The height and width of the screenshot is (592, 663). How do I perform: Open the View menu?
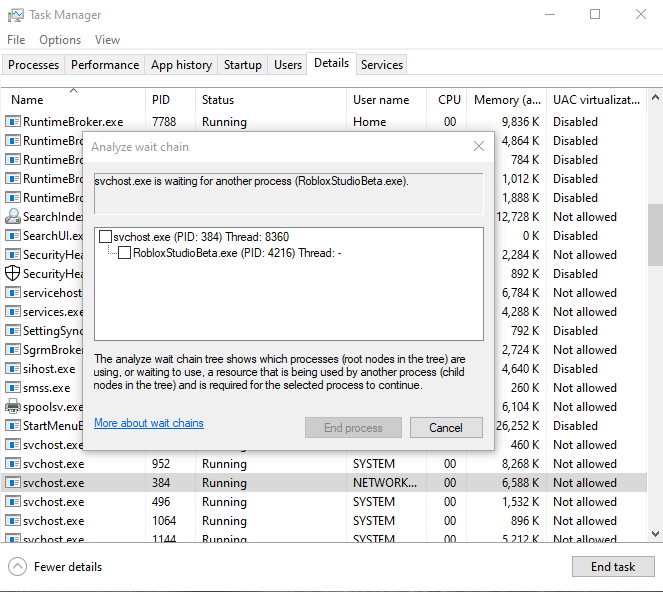coord(107,40)
